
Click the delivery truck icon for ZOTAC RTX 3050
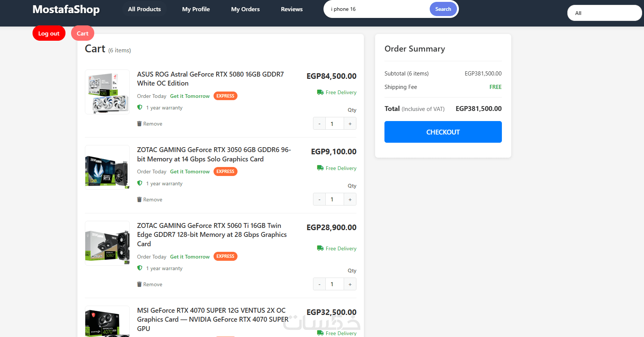point(320,168)
